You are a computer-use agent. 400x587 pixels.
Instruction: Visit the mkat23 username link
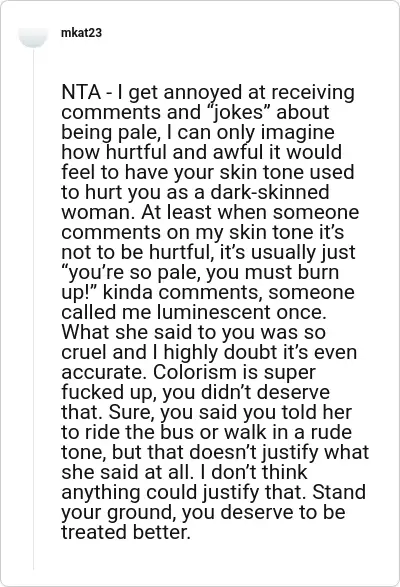coord(81,33)
